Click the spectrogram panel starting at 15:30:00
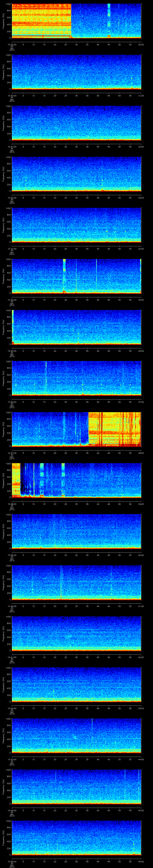Viewport: 153px width, 868px height. [x=76, y=72]
